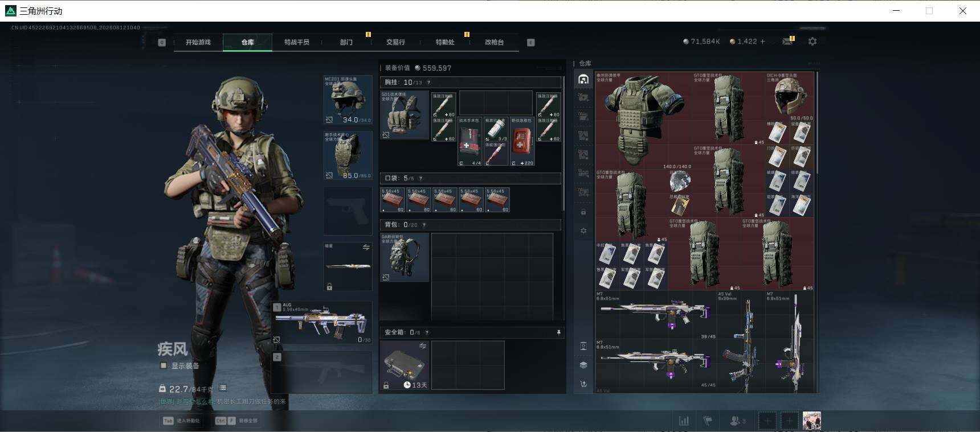980x432 pixels.
Task: Open the 特勤处 tab
Action: click(445, 42)
